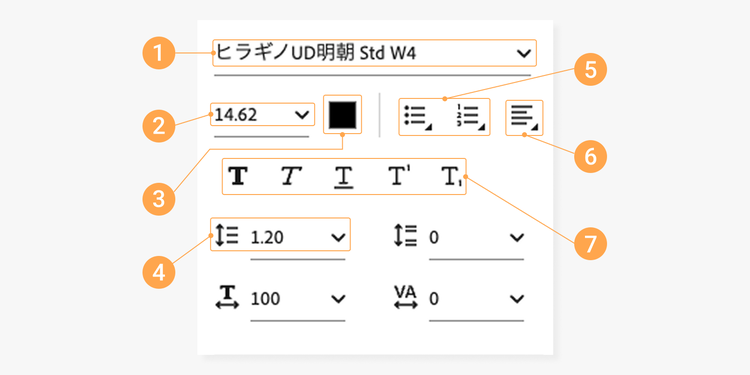750x375 pixels.
Task: Expand the font size dropdown chevron
Action: tap(301, 115)
